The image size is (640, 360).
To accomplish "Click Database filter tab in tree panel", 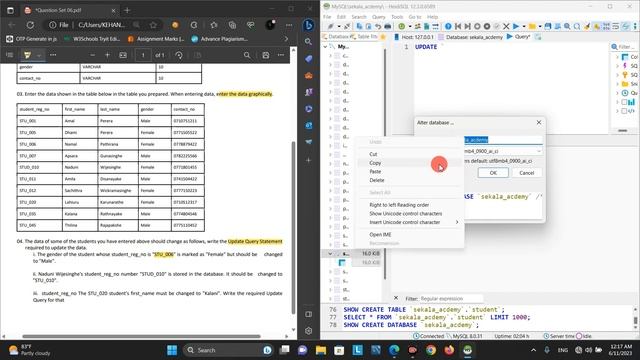I will [335, 37].
